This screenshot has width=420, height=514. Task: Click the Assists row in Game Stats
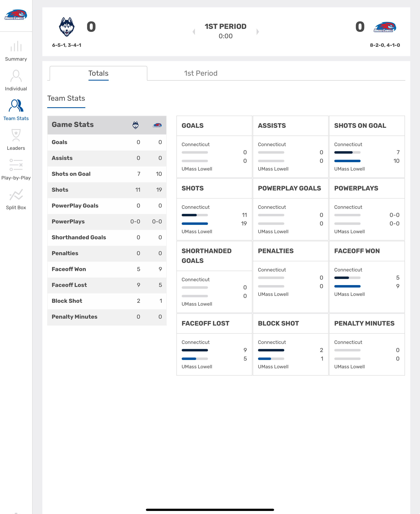pyautogui.click(x=107, y=158)
